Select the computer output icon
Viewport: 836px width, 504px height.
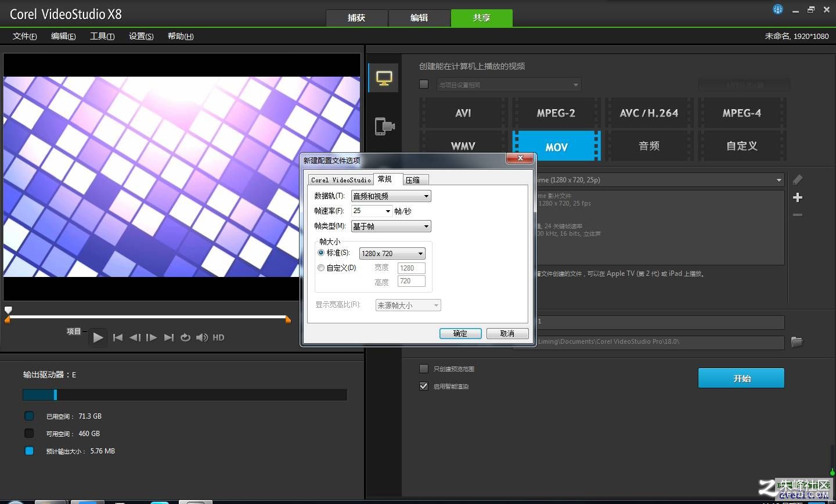[384, 78]
